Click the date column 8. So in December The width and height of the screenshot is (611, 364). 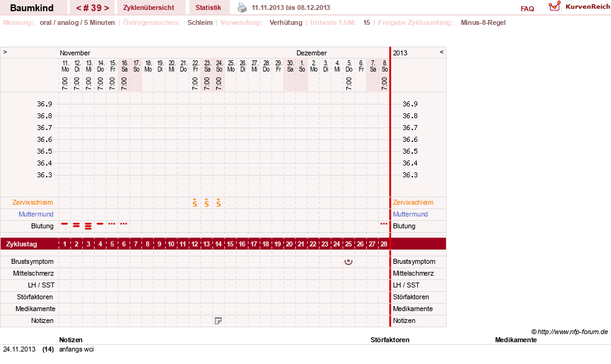385,66
